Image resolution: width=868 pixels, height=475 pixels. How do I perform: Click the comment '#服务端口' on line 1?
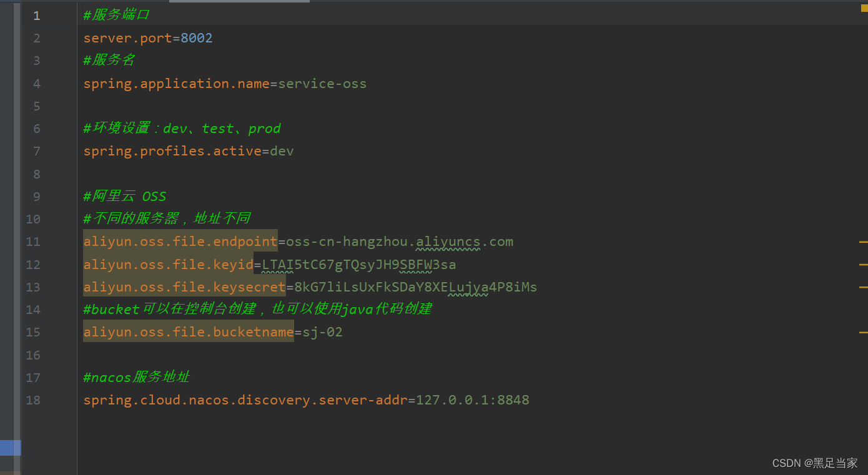pos(116,15)
